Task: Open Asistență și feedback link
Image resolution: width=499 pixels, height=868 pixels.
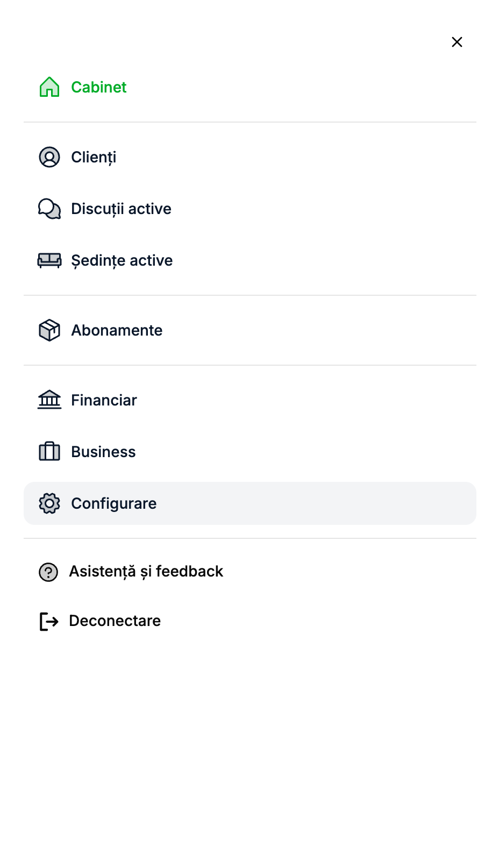Action: coord(146,571)
